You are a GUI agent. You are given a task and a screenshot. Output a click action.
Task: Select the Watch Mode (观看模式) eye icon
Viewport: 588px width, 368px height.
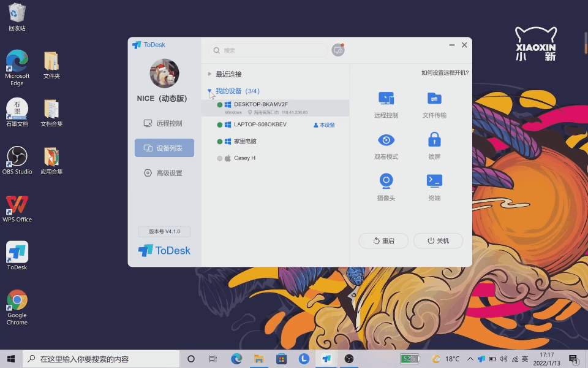386,140
